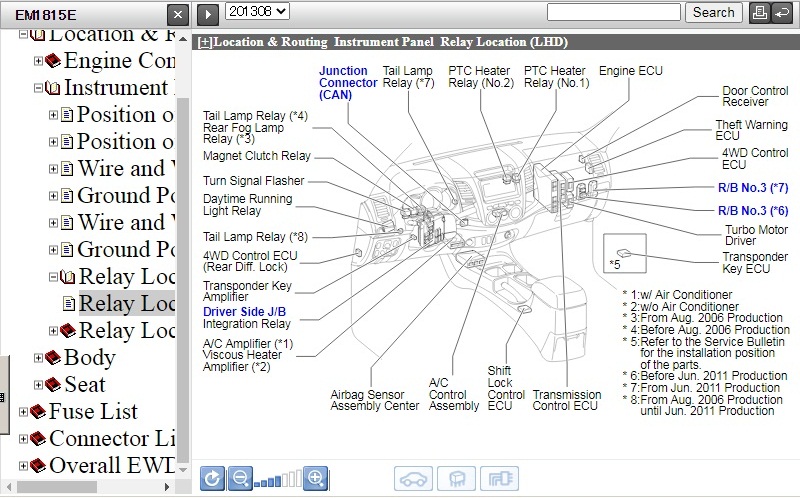This screenshot has height=498, width=800.
Task: Expand the Fuse List tree node
Action: (24, 412)
